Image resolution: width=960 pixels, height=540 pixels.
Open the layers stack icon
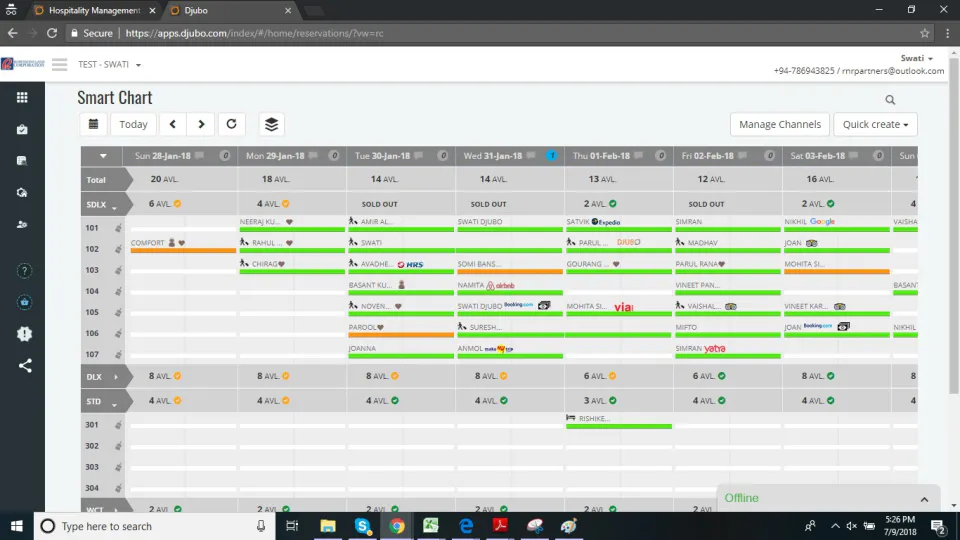pos(271,124)
